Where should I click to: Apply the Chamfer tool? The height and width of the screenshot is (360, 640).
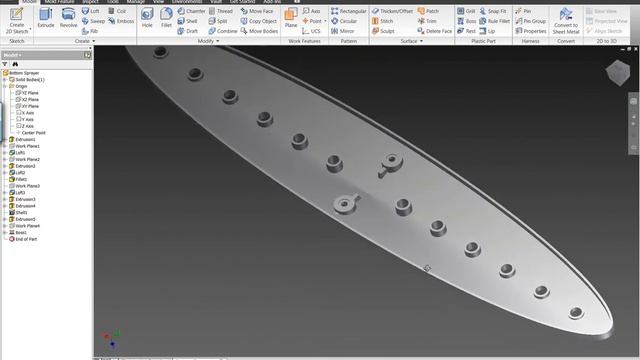coord(191,11)
